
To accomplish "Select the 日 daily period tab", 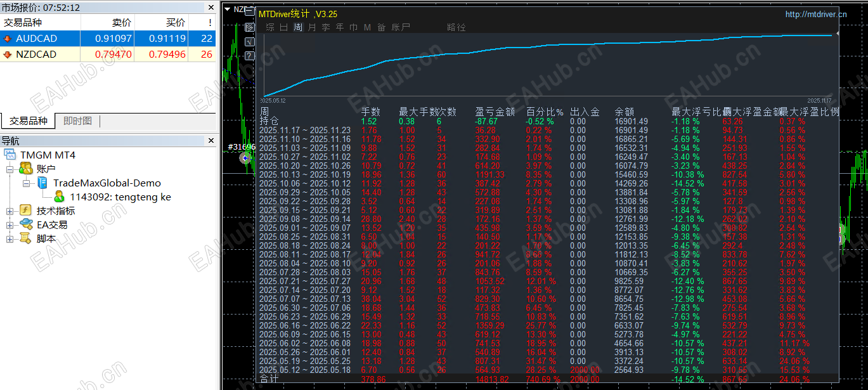I will click(x=284, y=27).
